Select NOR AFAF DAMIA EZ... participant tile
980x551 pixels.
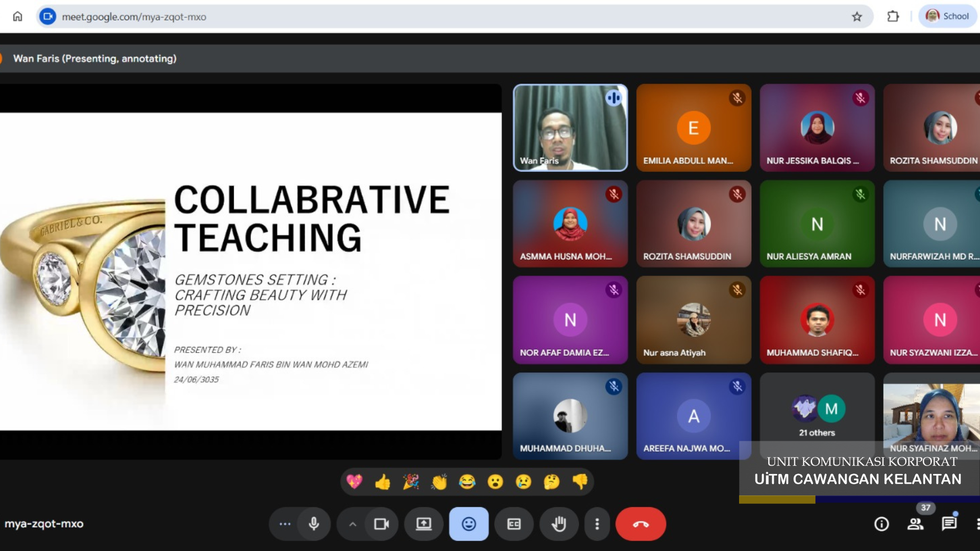click(570, 320)
